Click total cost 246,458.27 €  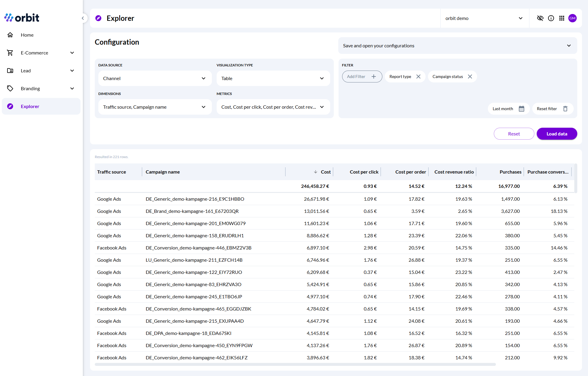(315, 186)
